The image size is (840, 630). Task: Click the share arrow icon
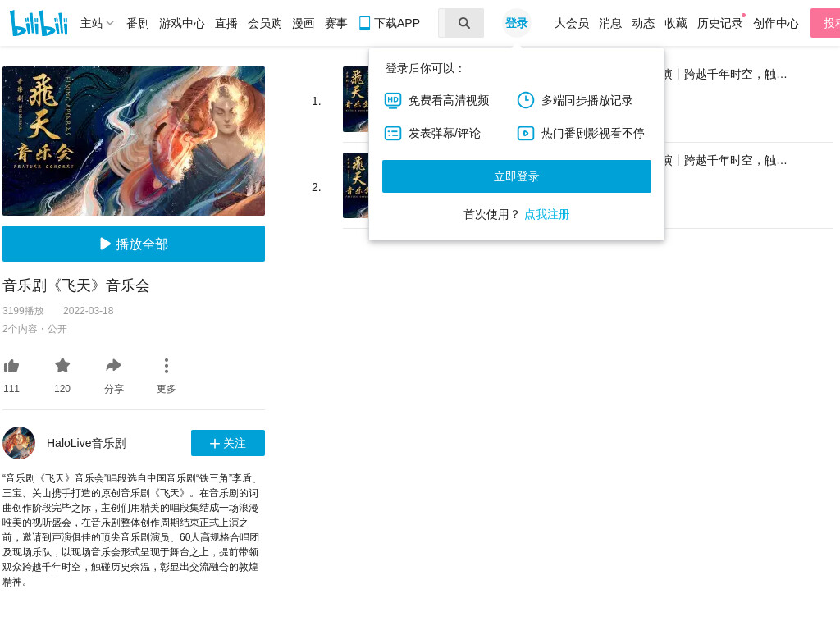click(x=113, y=365)
